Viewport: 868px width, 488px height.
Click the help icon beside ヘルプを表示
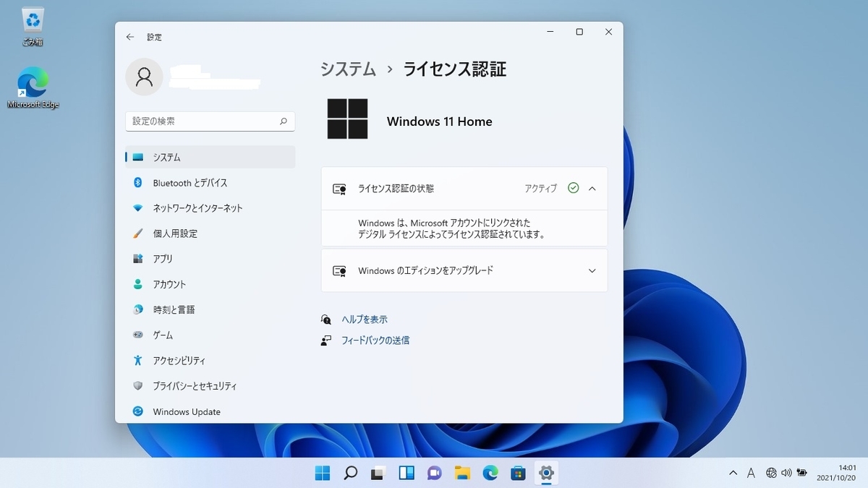click(x=326, y=320)
